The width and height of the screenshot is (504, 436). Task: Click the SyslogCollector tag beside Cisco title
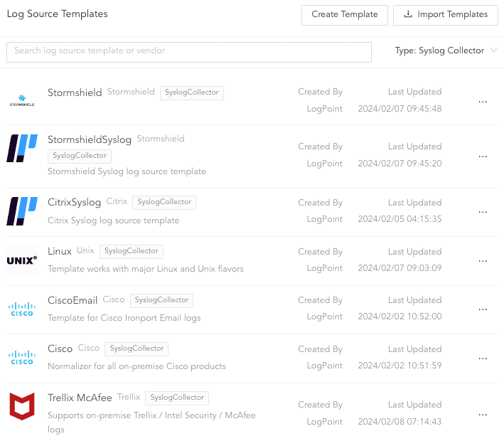click(136, 349)
